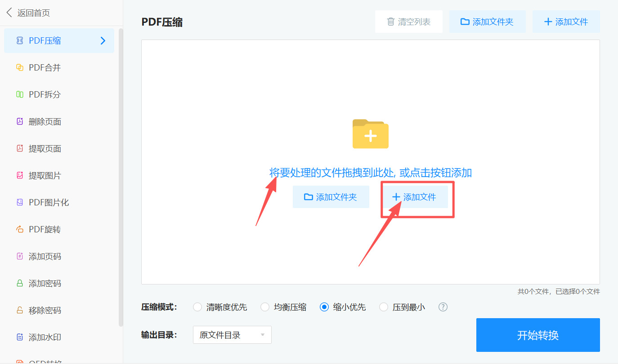Click the 删除页面 sidebar icon
This screenshot has height=364, width=618.
[x=19, y=121]
